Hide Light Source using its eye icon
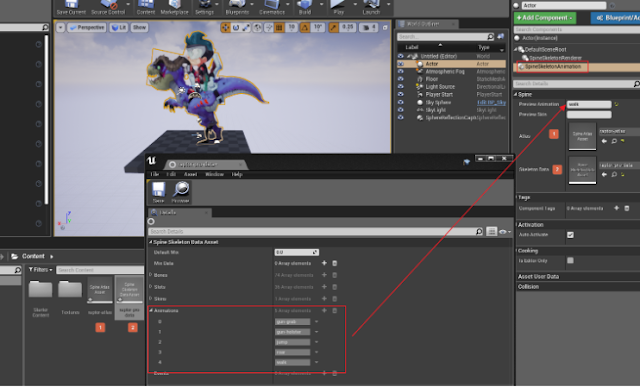This screenshot has height=387, width=640. (x=400, y=87)
